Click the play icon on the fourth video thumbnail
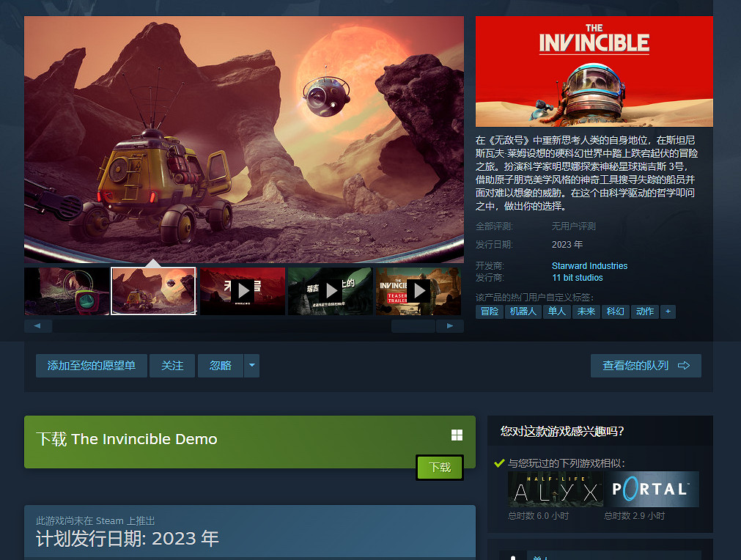Image resolution: width=741 pixels, height=560 pixels. click(x=330, y=291)
